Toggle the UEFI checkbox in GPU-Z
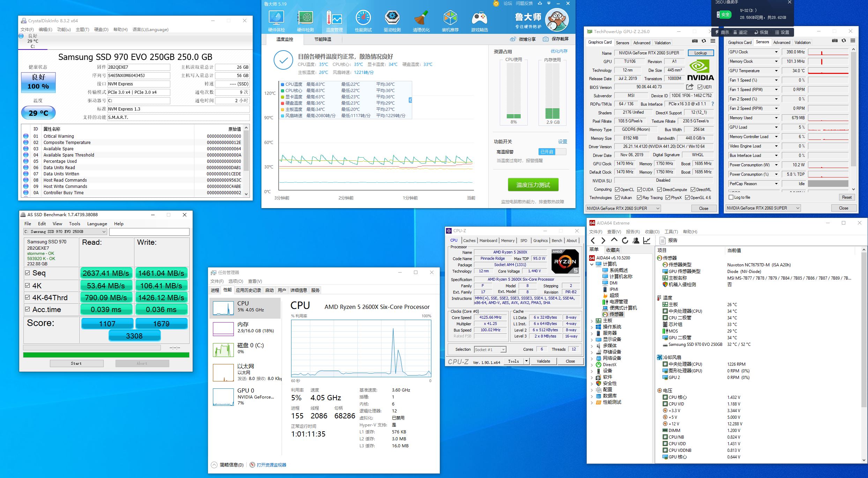868x478 pixels. 700,87
